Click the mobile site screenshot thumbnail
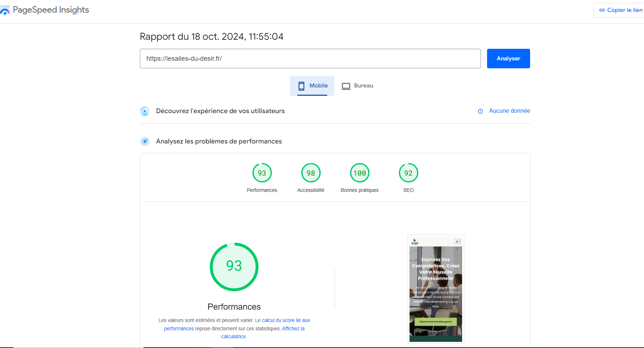This screenshot has width=644, height=348. (x=436, y=289)
